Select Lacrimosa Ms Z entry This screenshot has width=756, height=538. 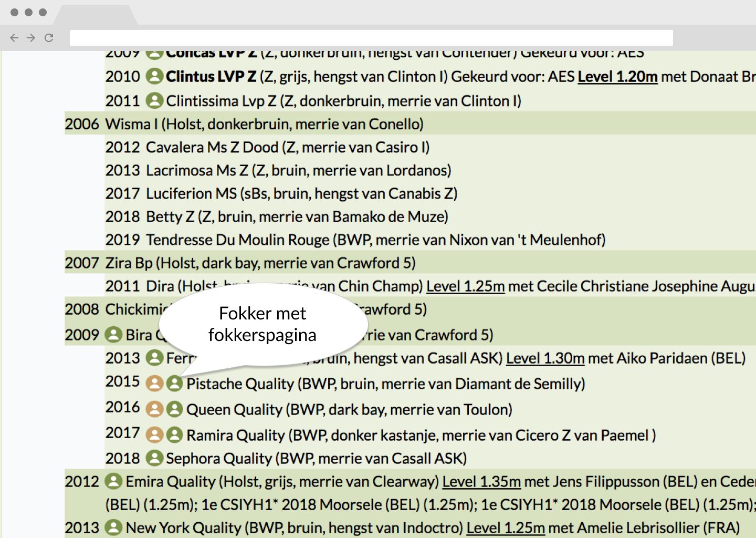pos(299,170)
